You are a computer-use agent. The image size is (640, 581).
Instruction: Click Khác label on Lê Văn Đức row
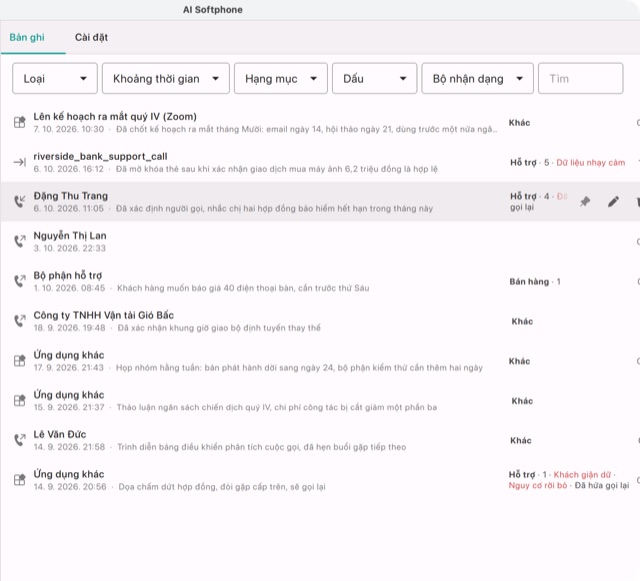coord(521,440)
